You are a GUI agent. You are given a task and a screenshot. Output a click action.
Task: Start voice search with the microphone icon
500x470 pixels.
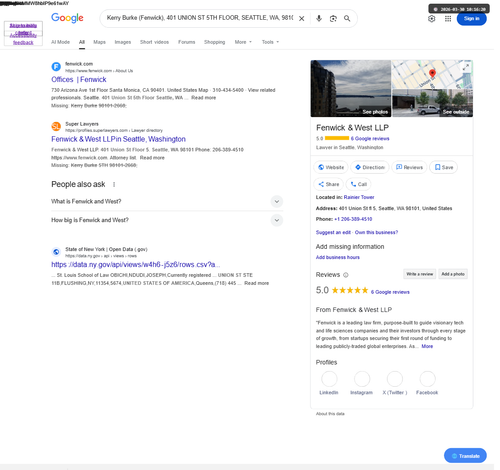click(x=319, y=19)
